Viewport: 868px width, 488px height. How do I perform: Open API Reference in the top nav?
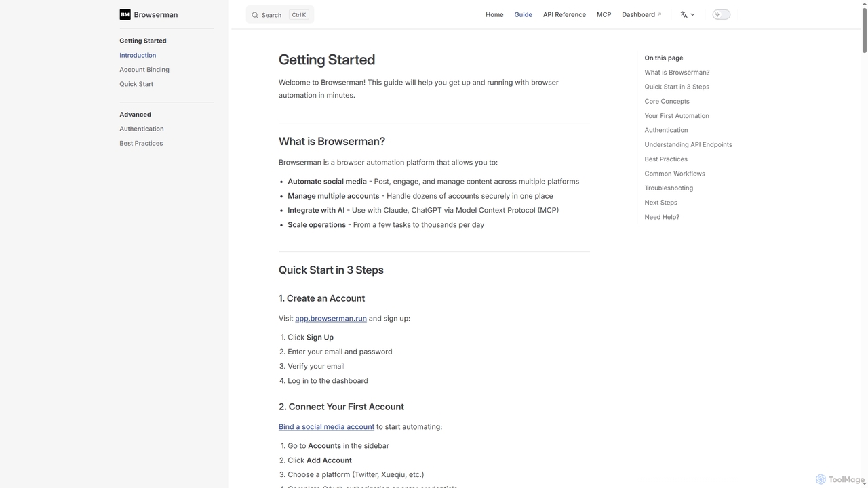point(564,14)
